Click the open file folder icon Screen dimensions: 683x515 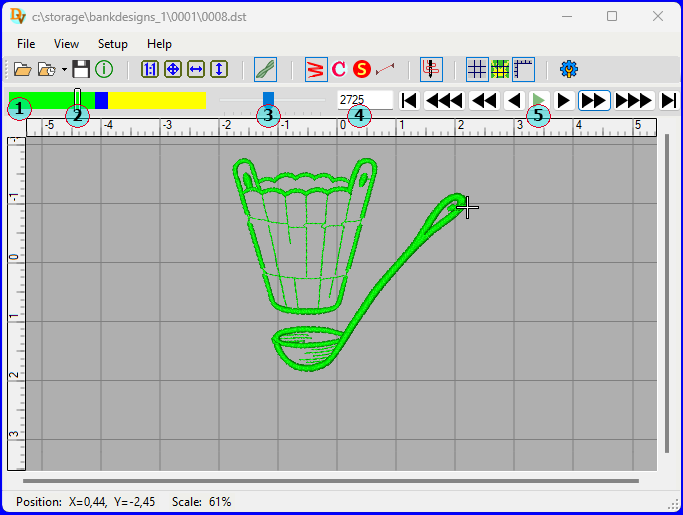coord(22,69)
